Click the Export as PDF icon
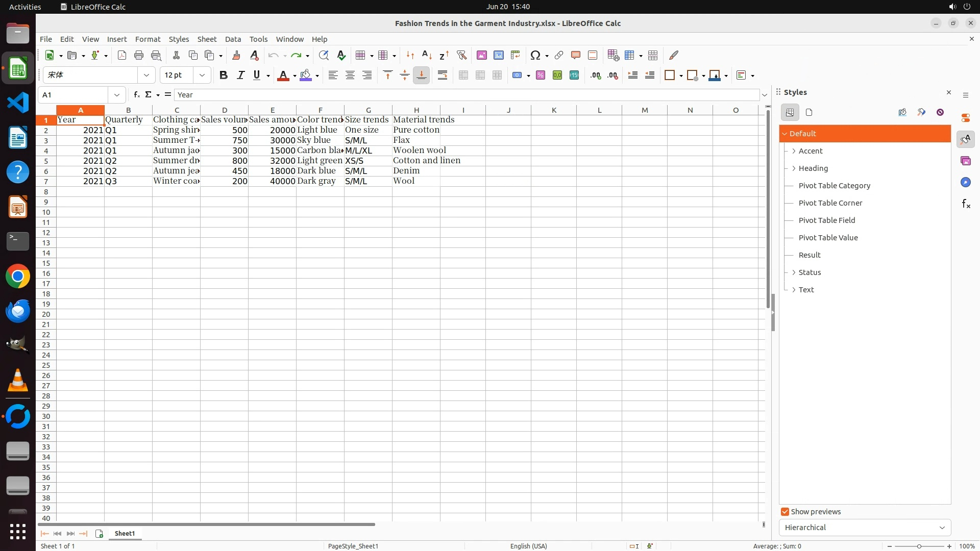 tap(121, 55)
